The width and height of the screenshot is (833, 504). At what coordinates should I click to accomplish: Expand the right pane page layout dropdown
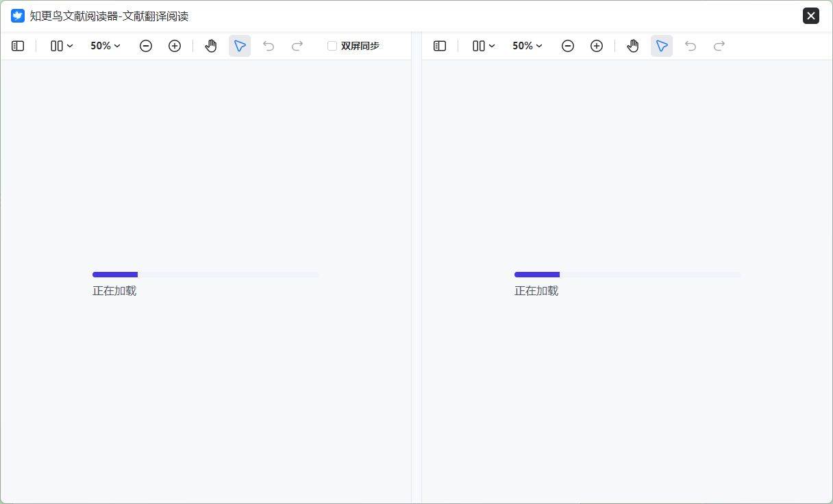[484, 46]
